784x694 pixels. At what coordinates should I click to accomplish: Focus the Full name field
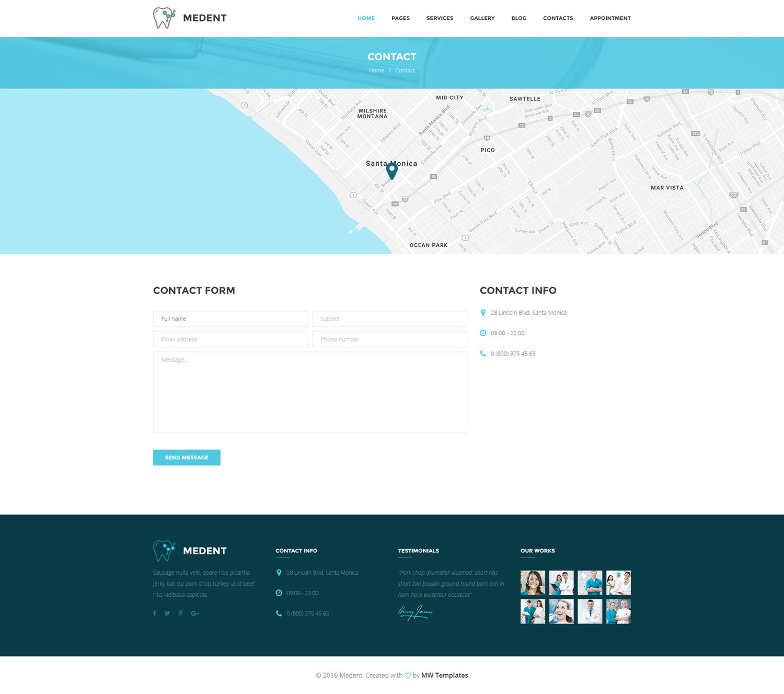[230, 319]
